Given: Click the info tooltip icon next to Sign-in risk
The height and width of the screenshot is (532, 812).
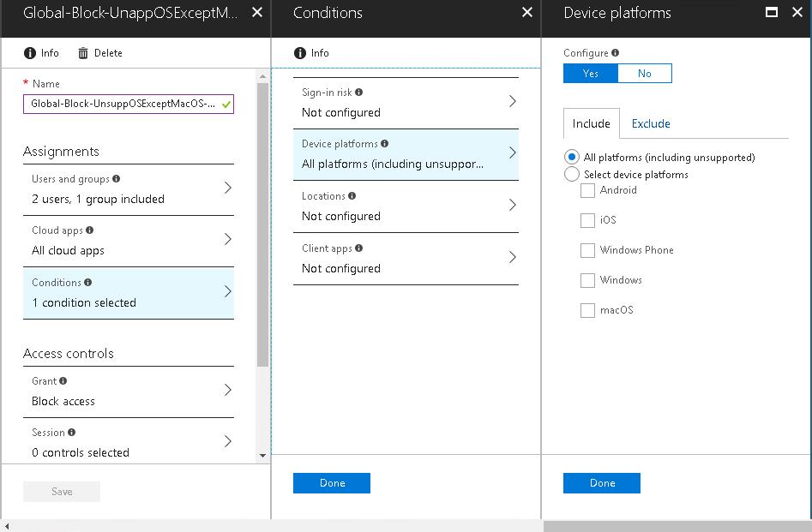Looking at the screenshot, I should point(359,93).
